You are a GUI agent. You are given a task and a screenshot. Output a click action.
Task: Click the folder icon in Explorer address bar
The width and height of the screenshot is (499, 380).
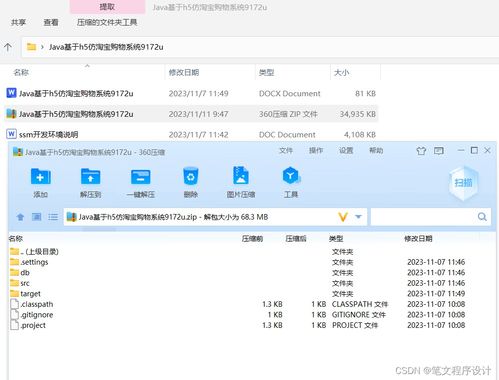click(x=31, y=47)
